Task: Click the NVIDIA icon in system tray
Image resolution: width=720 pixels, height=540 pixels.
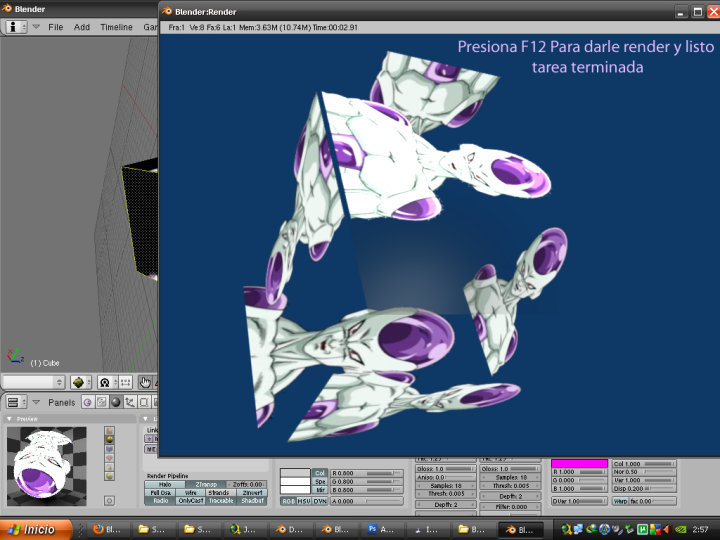Action: coord(681,529)
